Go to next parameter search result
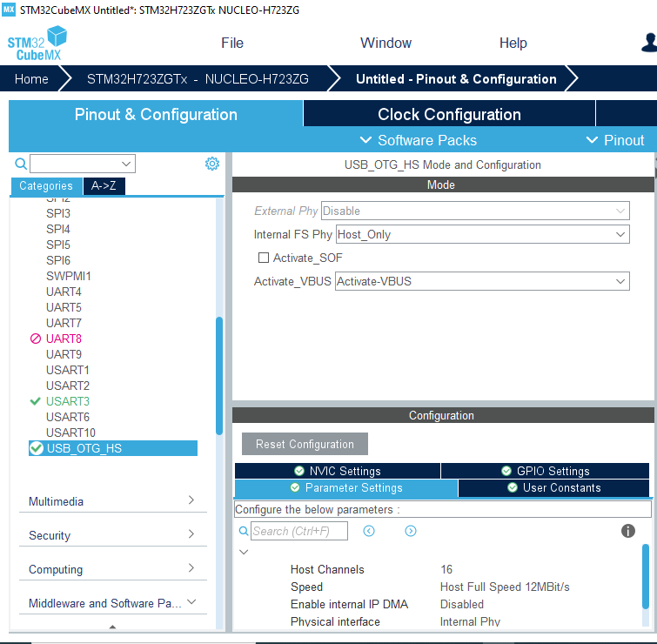Viewport: 657px width, 644px height. coord(411,531)
